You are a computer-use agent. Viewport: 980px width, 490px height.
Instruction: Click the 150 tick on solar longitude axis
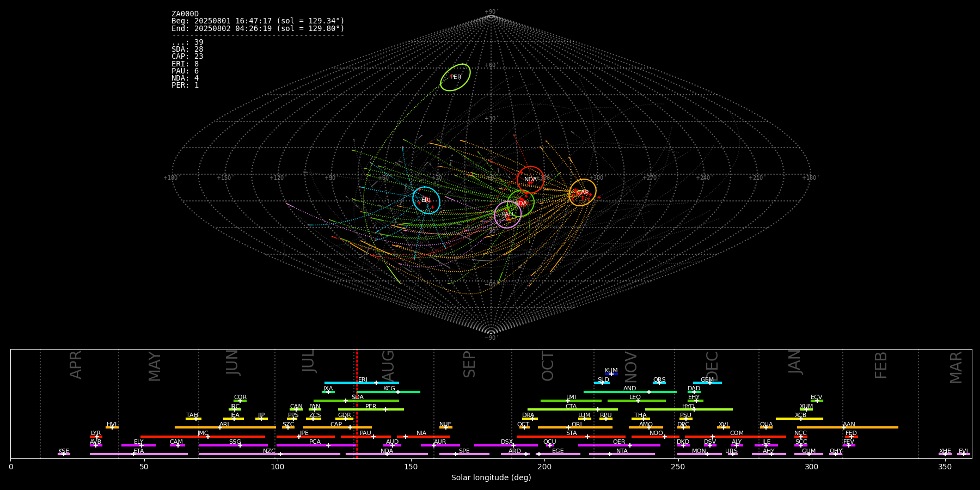[x=411, y=467]
